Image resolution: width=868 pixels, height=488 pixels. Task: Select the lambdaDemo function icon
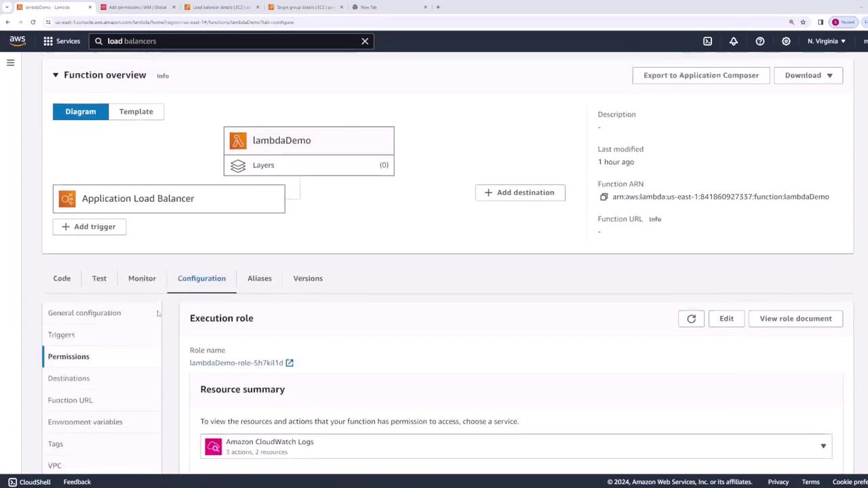[x=238, y=141]
